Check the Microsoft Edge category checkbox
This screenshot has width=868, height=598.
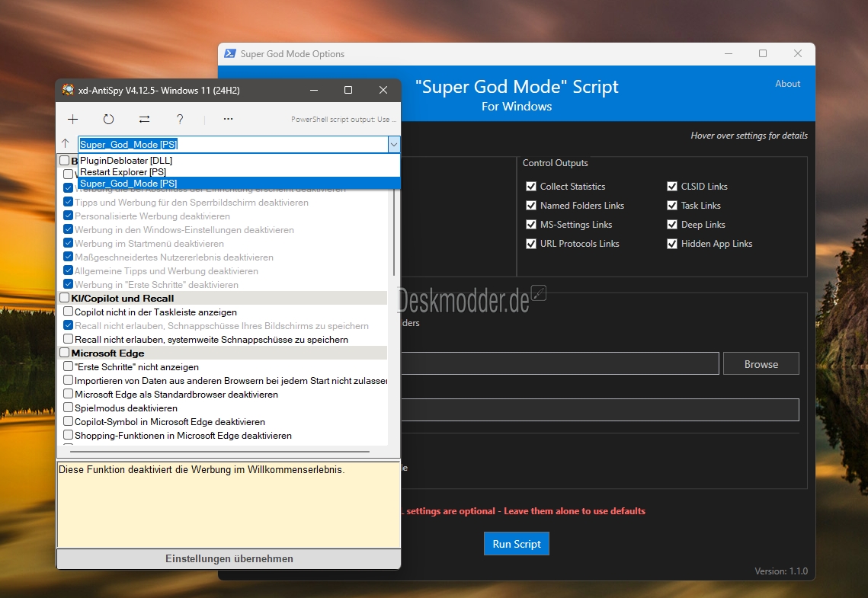(64, 353)
